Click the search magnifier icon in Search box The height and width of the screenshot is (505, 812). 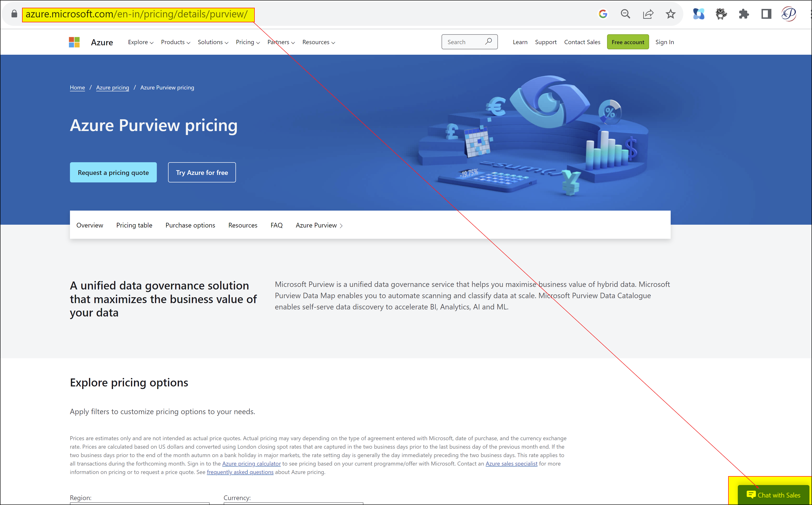pos(489,41)
